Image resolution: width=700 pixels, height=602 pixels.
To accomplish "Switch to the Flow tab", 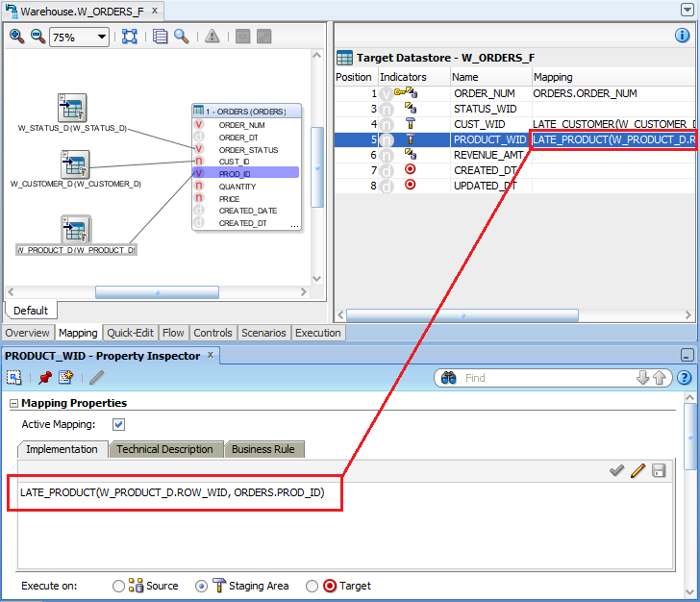I will 173,333.
